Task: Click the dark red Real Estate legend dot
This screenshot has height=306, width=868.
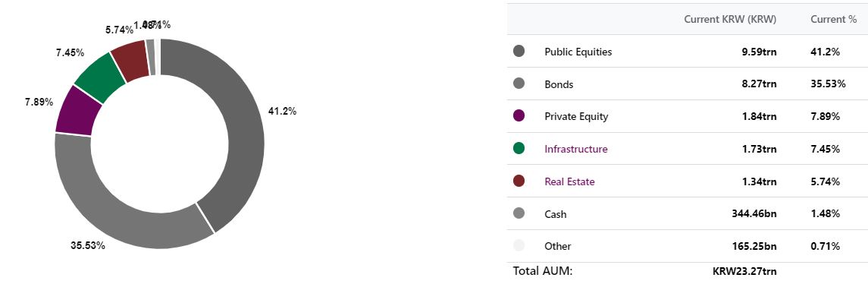Action: pyautogui.click(x=519, y=181)
